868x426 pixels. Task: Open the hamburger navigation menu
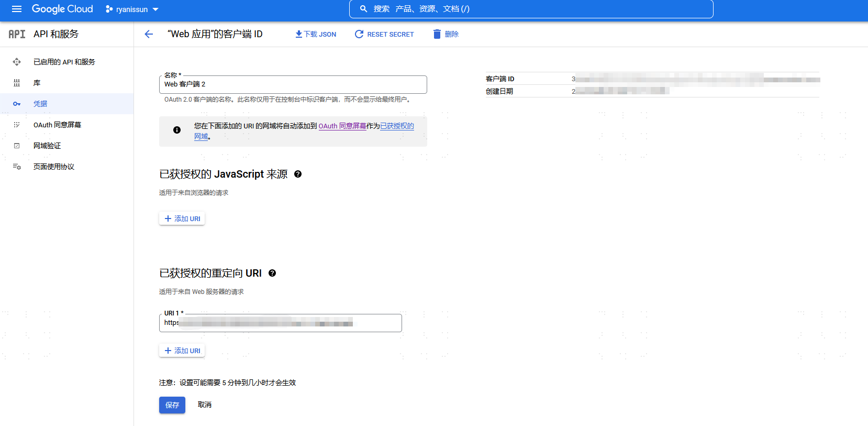17,9
